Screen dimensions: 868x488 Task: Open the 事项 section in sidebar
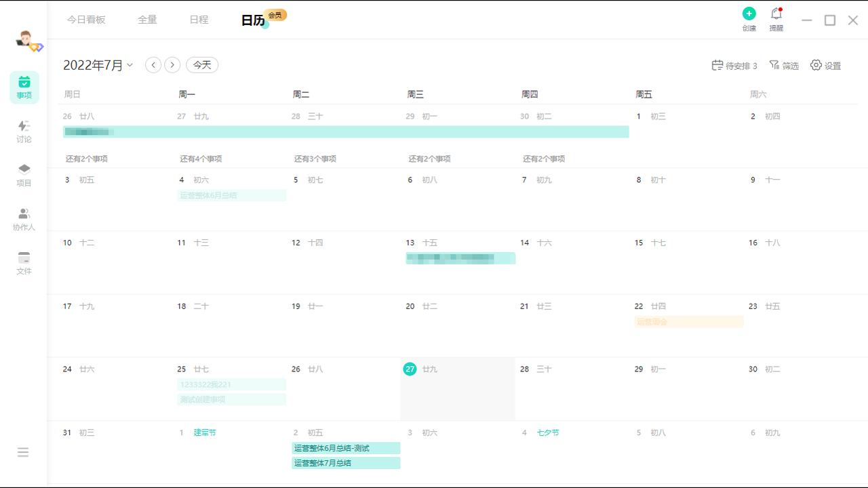point(24,87)
